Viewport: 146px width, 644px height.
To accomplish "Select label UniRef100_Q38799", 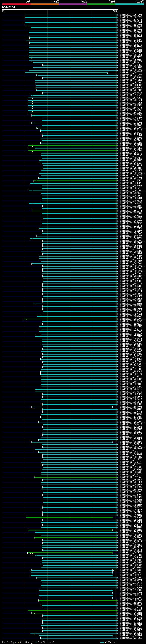I will tap(131, 40).
